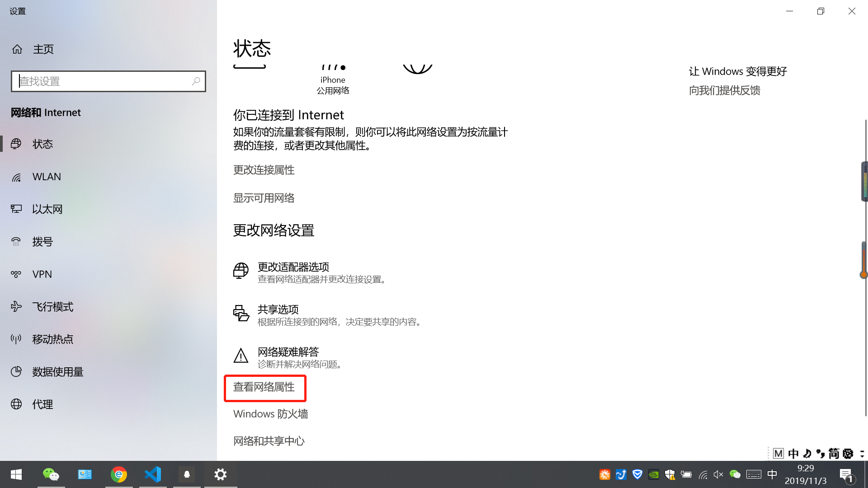Select the 状态 (Status) sidebar entry
The height and width of the screenshot is (488, 868).
coord(42,144)
